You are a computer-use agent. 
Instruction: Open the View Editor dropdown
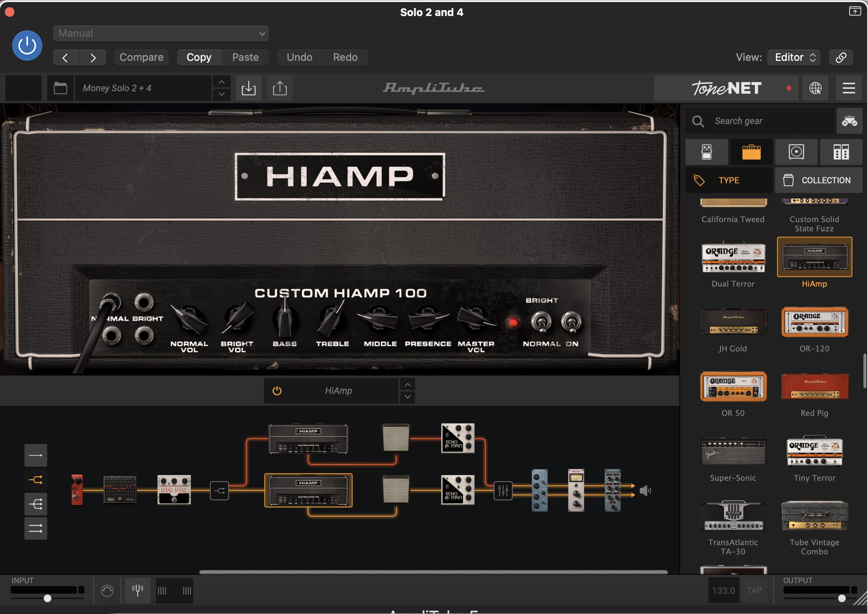pos(794,58)
